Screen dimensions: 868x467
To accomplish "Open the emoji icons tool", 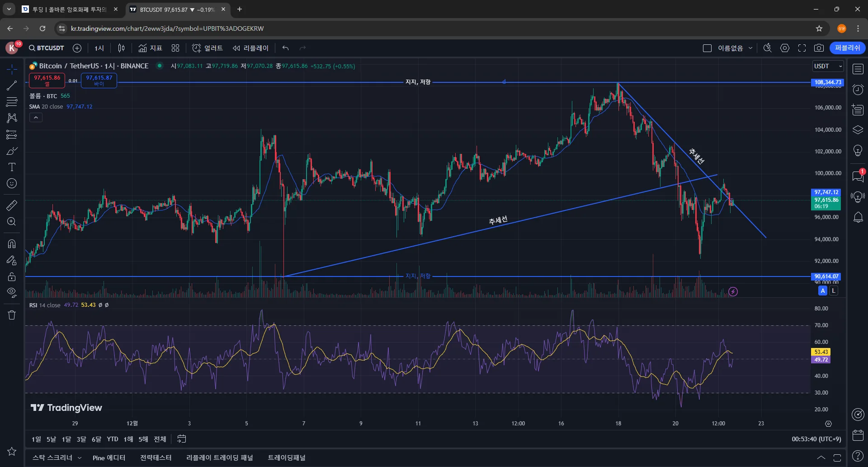I will click(x=12, y=183).
